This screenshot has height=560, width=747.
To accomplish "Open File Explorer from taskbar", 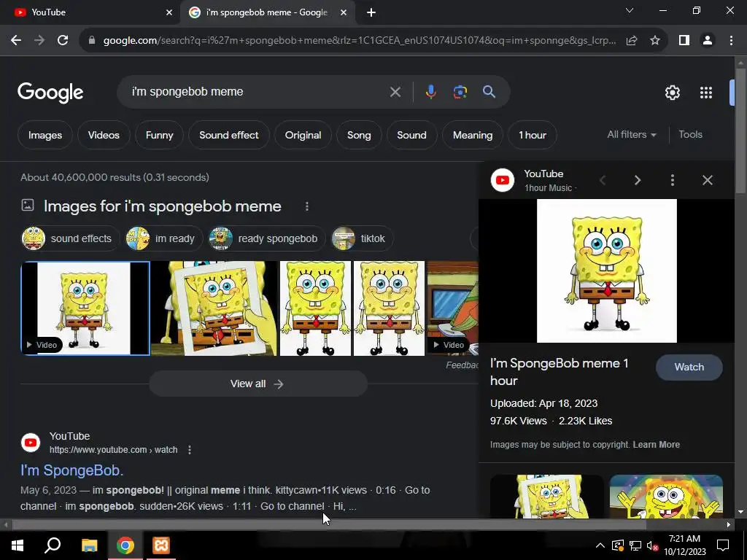I will point(89,545).
